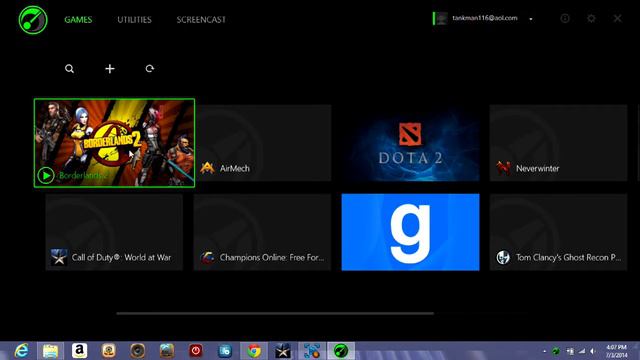Click the Razer Game Booster logo
The height and width of the screenshot is (360, 640).
[33, 20]
